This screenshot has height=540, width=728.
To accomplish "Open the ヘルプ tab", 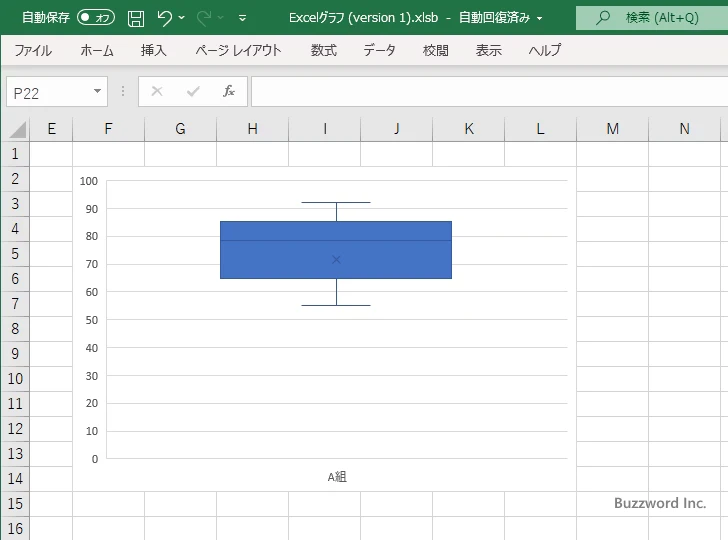I will [x=545, y=50].
